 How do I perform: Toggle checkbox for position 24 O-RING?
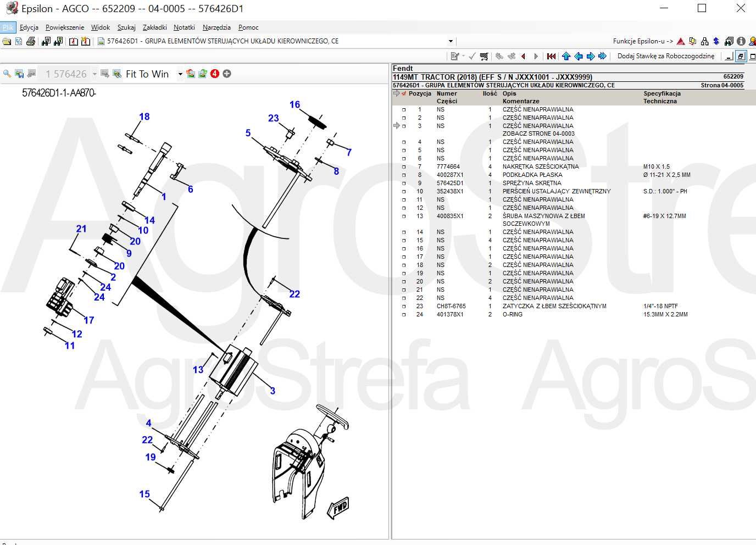404,315
